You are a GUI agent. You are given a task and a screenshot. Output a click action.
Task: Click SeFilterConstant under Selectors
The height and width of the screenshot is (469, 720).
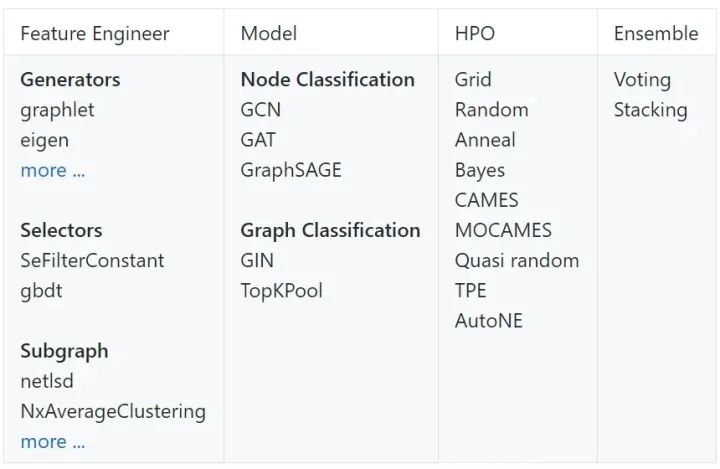(92, 260)
